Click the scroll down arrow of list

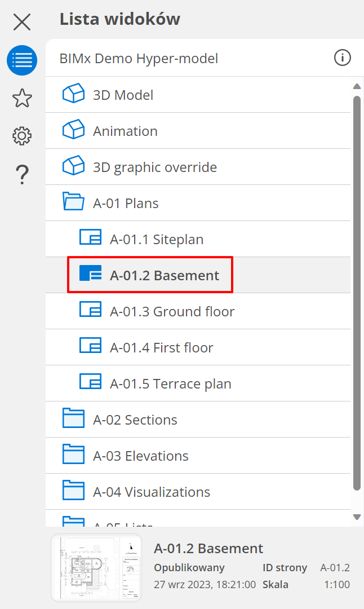357,517
